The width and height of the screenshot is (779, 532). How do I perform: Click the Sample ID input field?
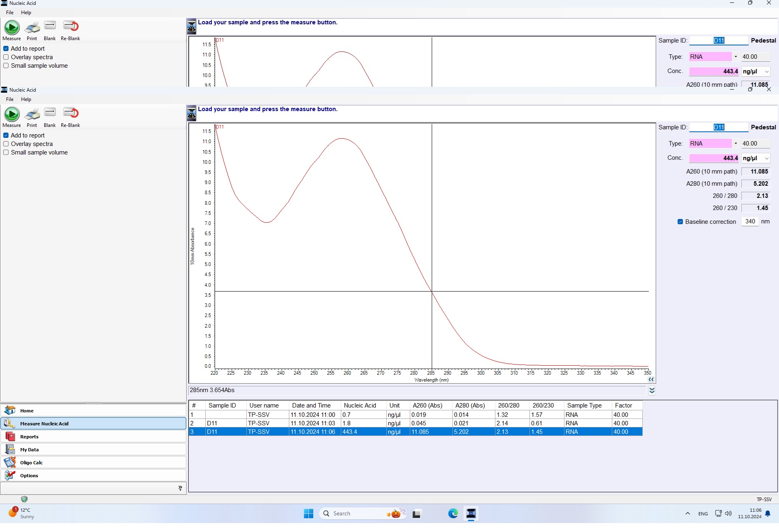coord(719,127)
